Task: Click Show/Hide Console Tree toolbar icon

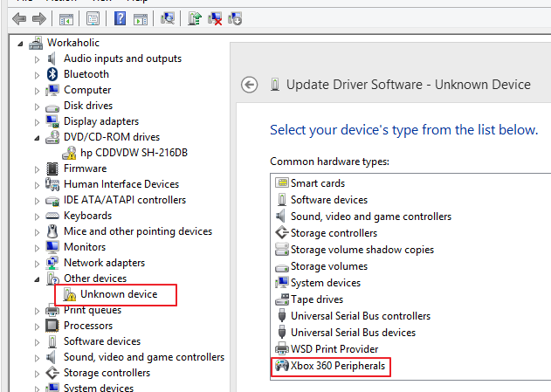Action: point(66,19)
